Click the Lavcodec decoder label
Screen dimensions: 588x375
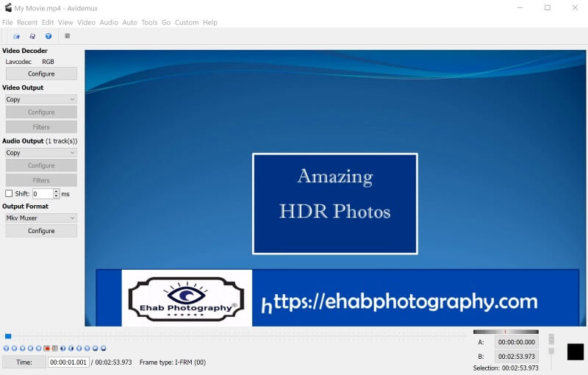pyautogui.click(x=18, y=62)
